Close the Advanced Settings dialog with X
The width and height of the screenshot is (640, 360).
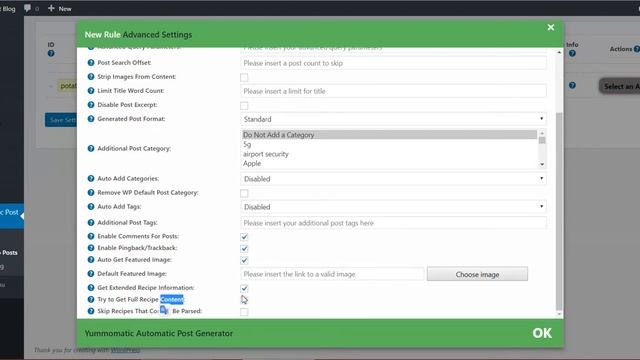pyautogui.click(x=551, y=27)
